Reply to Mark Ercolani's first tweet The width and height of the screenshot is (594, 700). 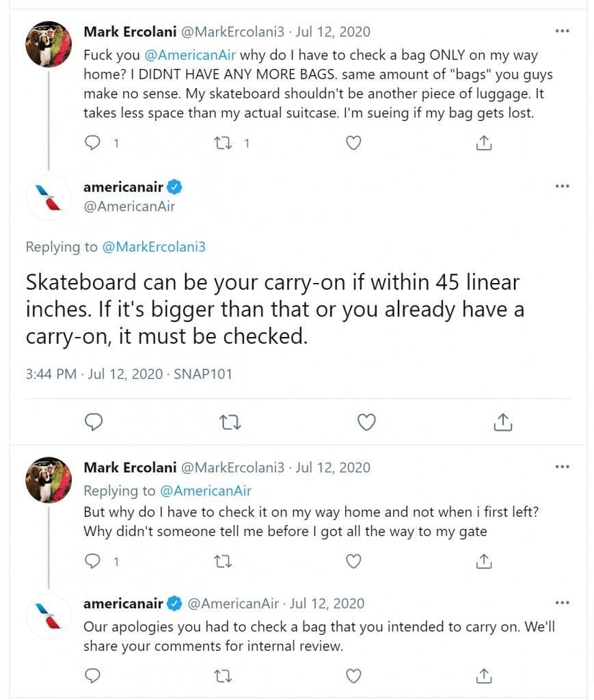click(92, 143)
